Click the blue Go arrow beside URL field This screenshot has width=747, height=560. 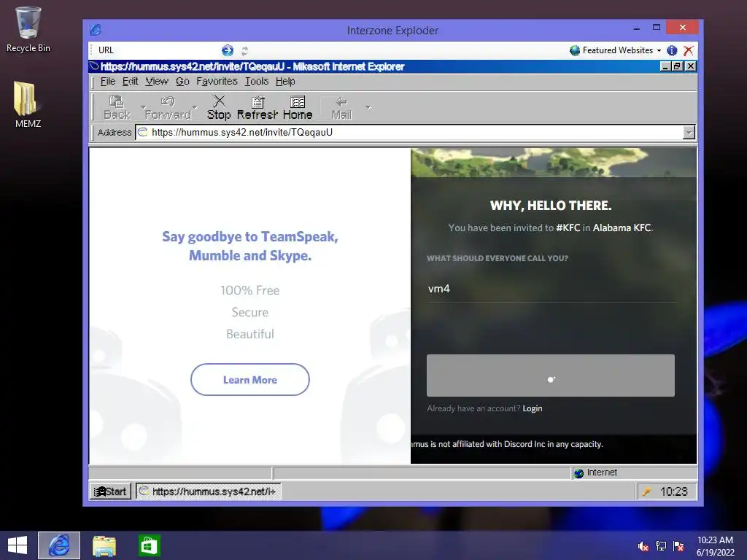pyautogui.click(x=228, y=50)
